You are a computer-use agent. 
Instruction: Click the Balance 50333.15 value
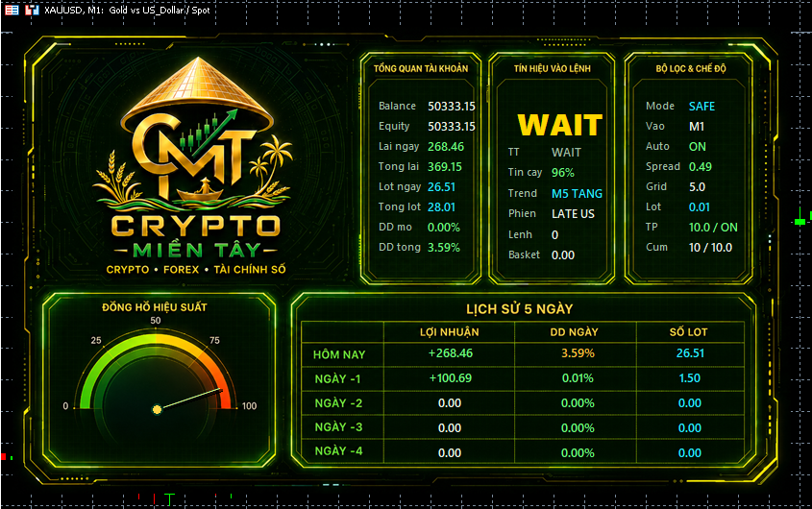[451, 107]
